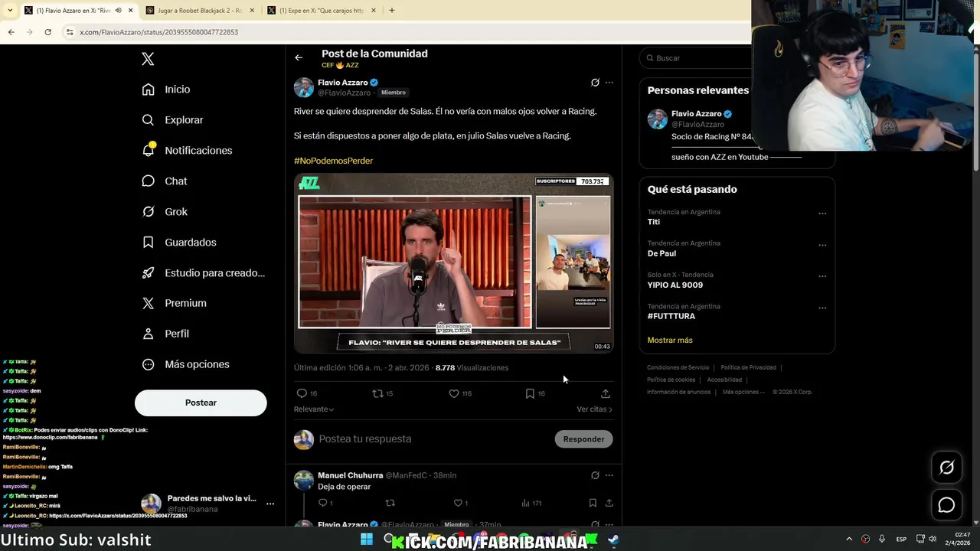Open Flavio Azzaro in Personas relevantes

pos(697,114)
